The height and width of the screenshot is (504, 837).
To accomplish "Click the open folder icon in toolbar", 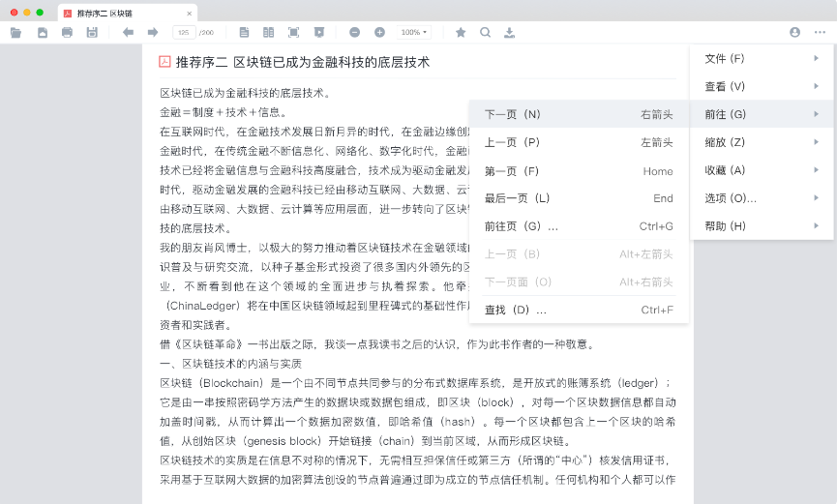I will coord(16,33).
